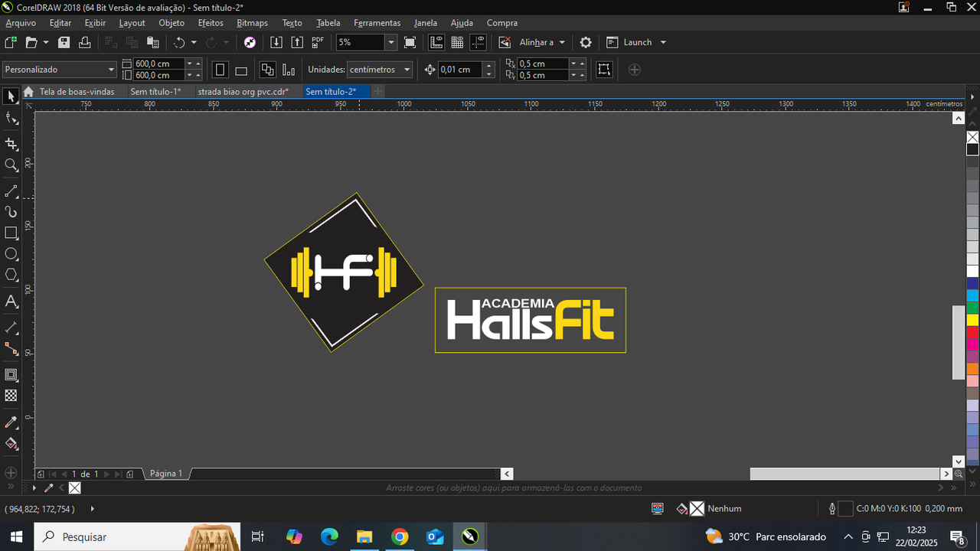Select the Ellipse tool
This screenshot has width=980, height=551.
[11, 254]
